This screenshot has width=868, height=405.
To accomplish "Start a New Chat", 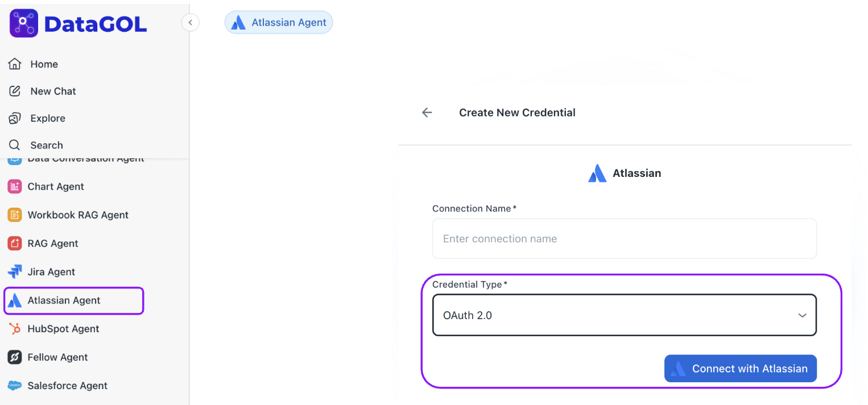I will point(53,91).
